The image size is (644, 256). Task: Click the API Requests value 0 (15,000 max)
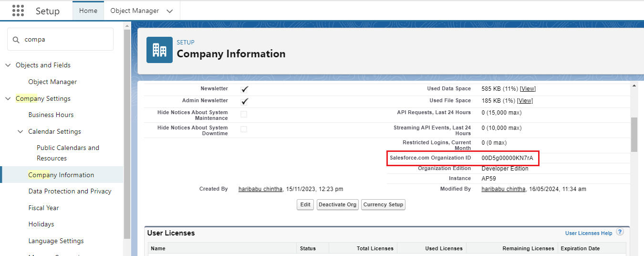point(501,113)
